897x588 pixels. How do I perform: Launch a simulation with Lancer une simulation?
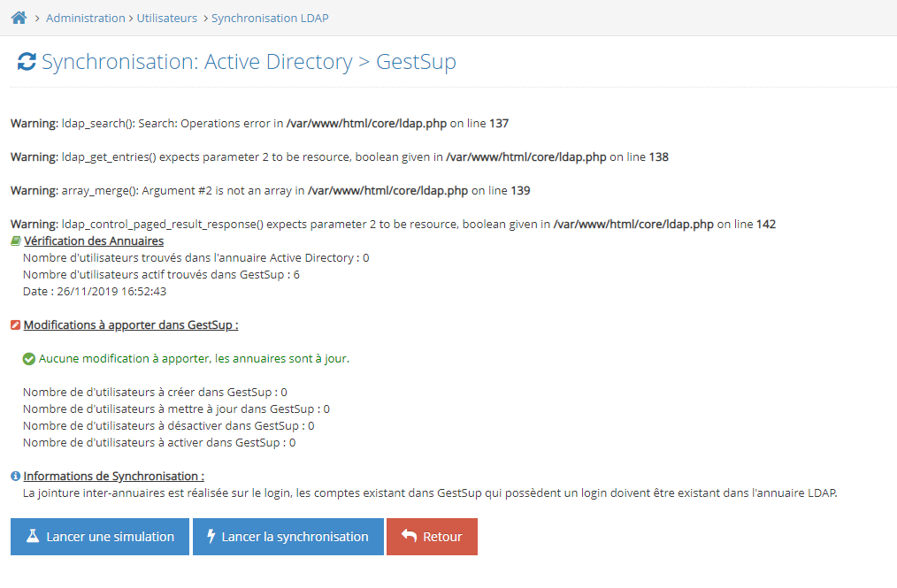coord(100,537)
